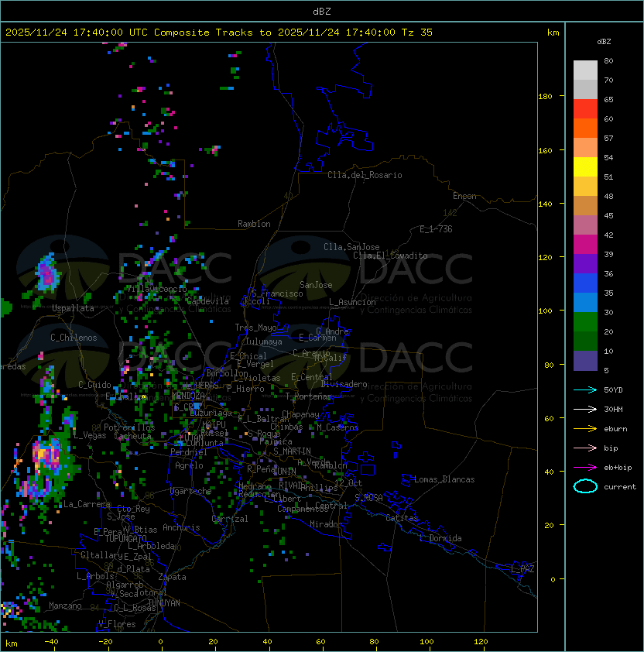Click the '180' tick on vertical km axis

pos(545,97)
